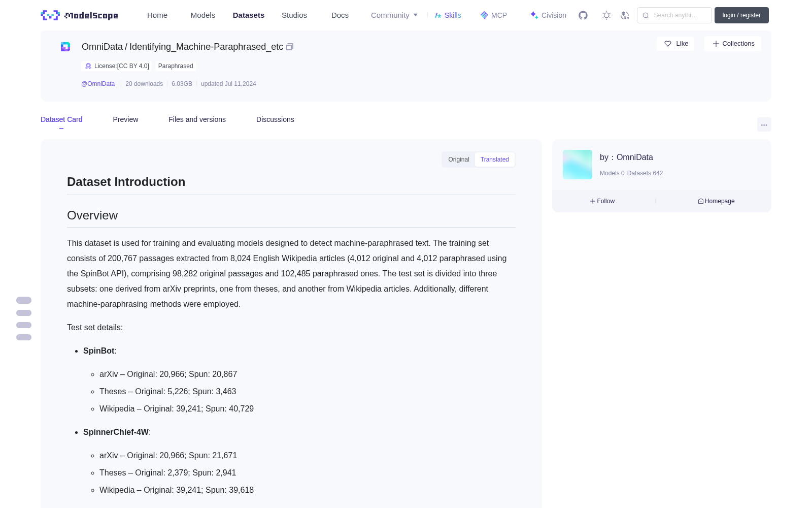812x508 pixels.
Task: Open the Discussions tab
Action: pyautogui.click(x=275, y=119)
